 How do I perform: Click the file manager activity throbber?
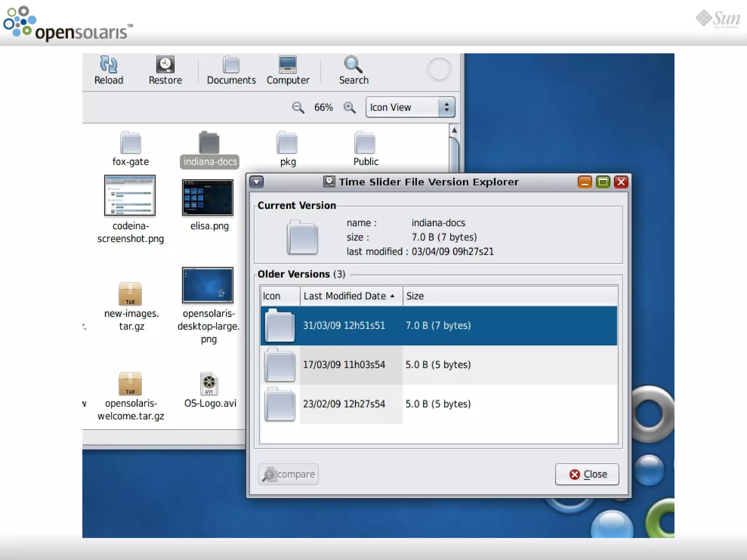tap(439, 70)
